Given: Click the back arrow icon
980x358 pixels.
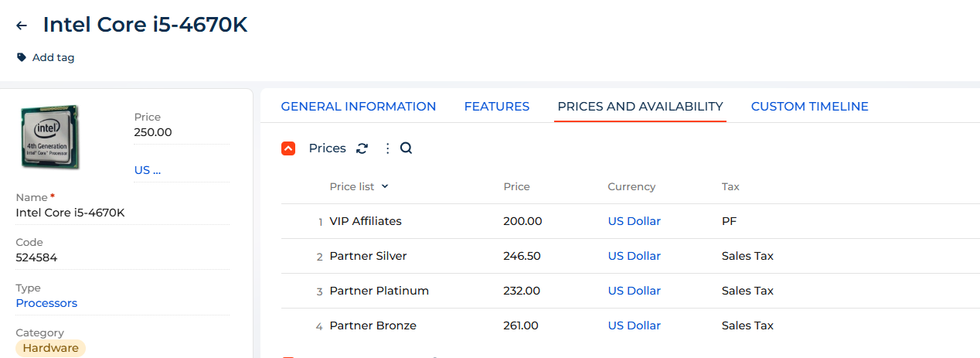Looking at the screenshot, I should 22,26.
